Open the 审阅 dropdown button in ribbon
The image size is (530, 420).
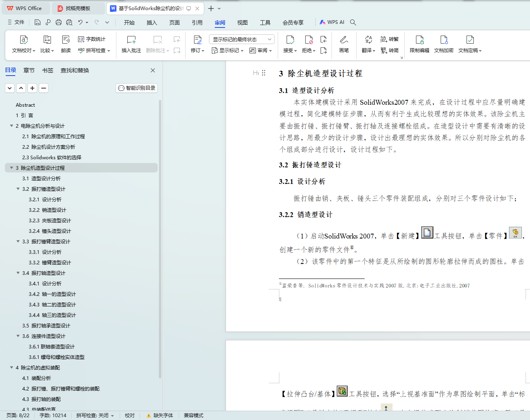click(x=260, y=51)
